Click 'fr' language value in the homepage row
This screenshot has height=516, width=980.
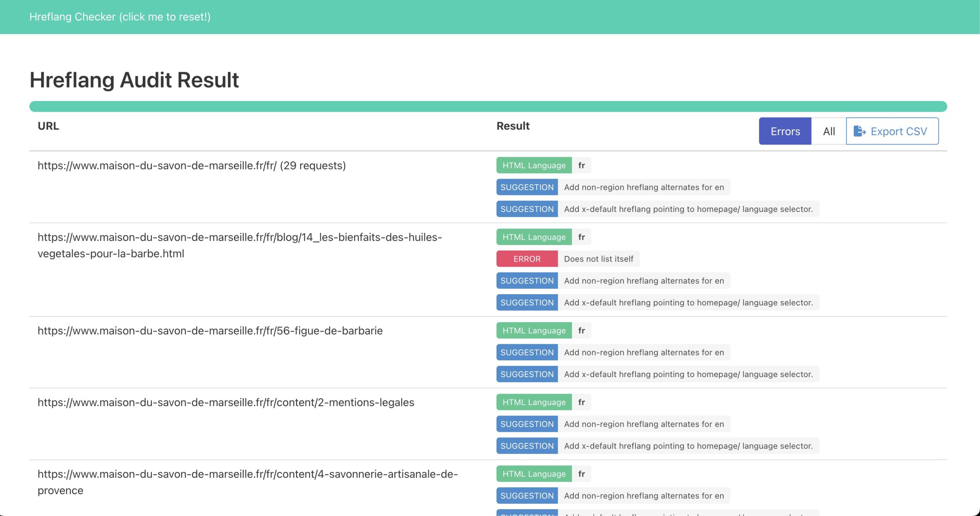[581, 165]
